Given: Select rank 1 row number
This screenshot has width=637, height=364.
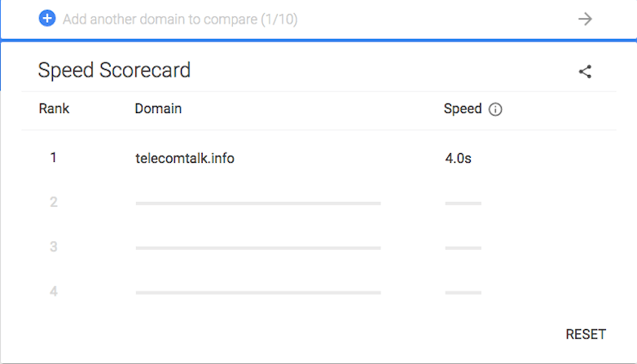Looking at the screenshot, I should pos(53,158).
